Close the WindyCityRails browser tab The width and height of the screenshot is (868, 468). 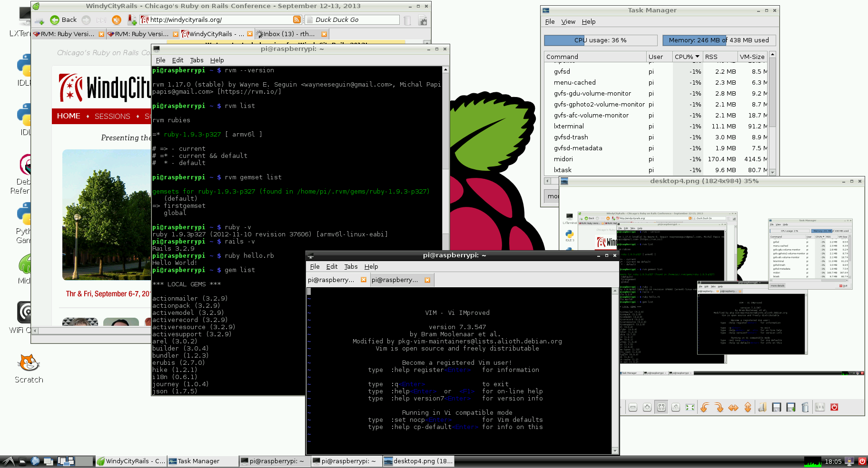click(x=250, y=34)
